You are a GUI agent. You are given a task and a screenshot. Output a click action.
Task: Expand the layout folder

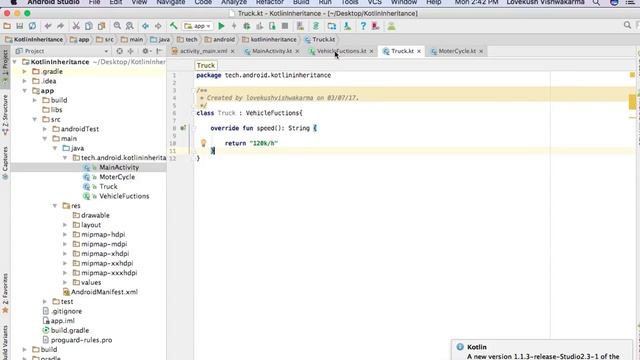tap(65, 224)
